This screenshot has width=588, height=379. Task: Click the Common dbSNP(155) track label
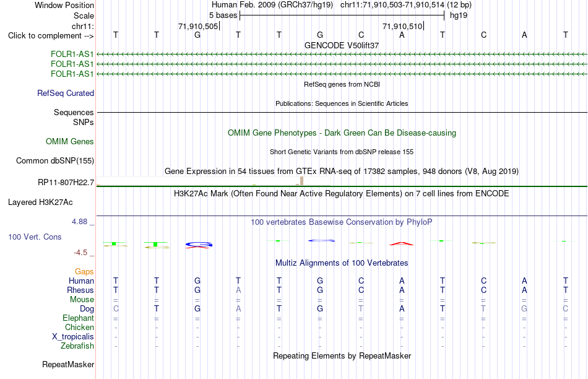55,160
